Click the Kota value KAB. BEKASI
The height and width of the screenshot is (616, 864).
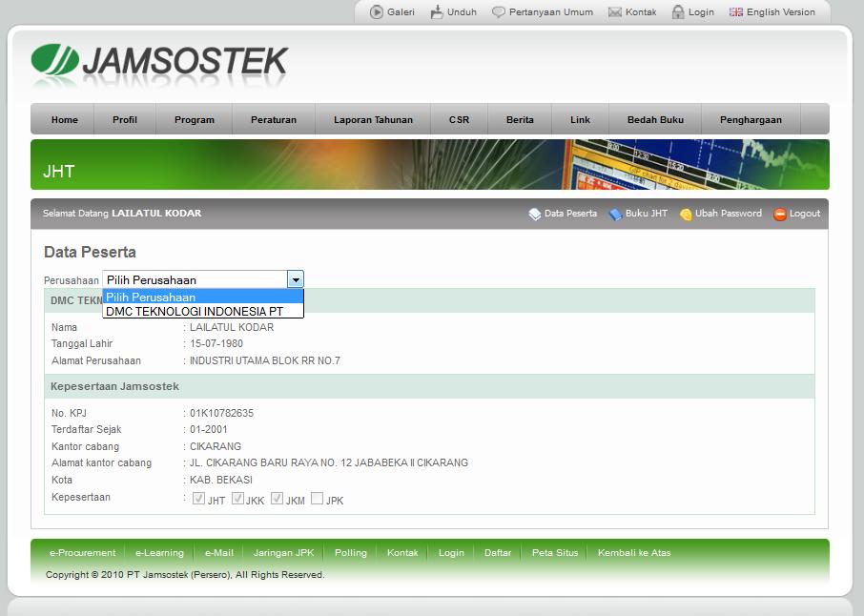tap(221, 480)
